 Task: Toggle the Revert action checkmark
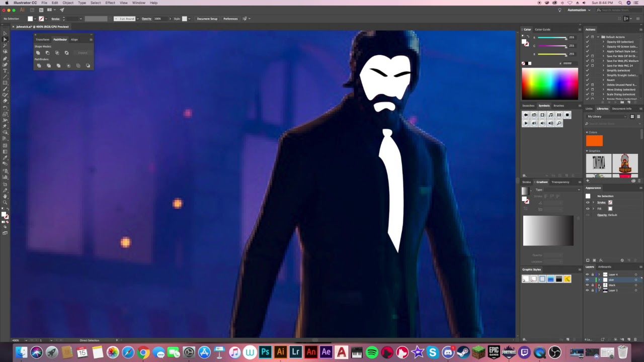[x=587, y=80]
